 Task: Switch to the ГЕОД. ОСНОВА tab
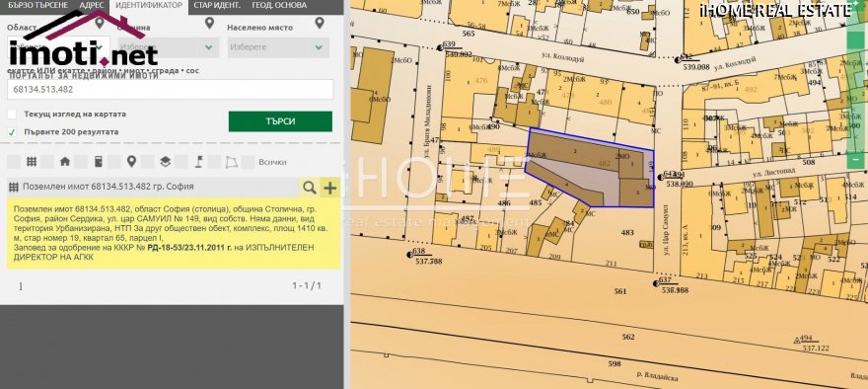(279, 6)
